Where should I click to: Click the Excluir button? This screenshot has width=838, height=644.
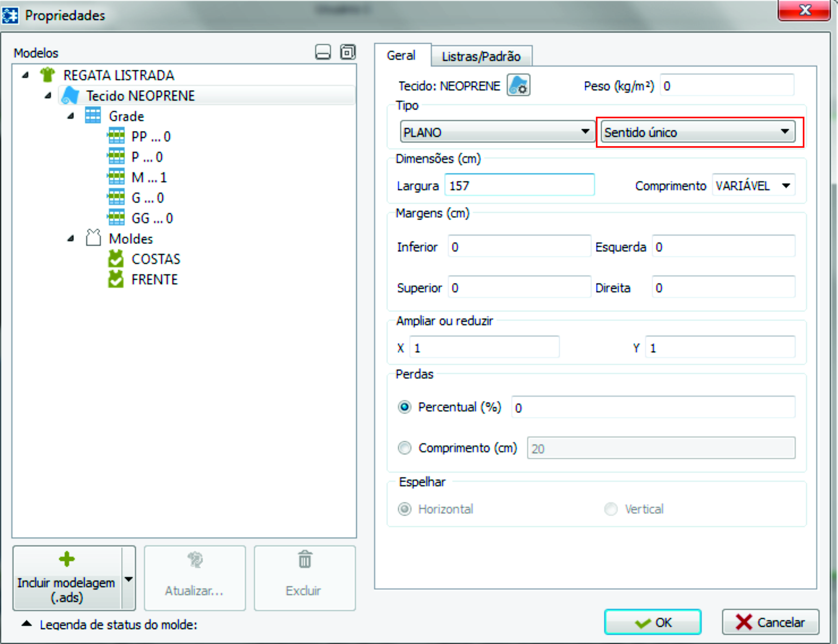[304, 578]
